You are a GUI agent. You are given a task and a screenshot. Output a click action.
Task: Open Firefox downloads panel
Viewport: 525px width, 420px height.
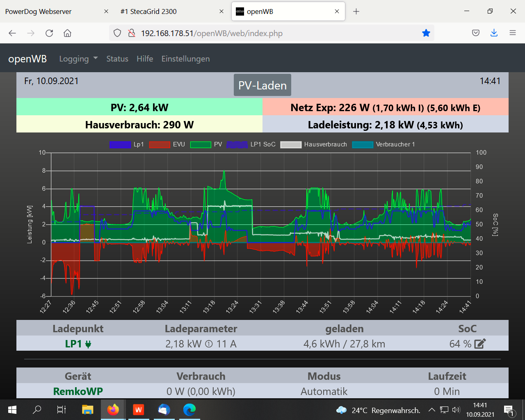494,33
